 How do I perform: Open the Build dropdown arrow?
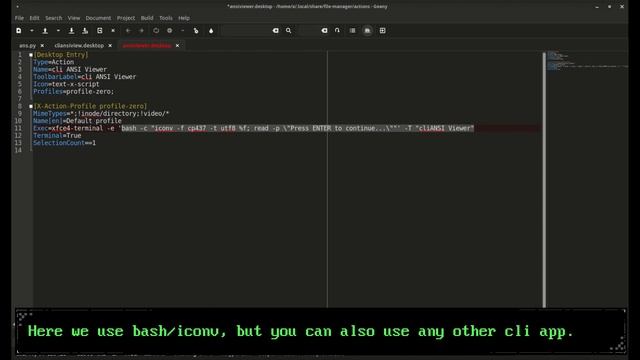tap(182, 31)
